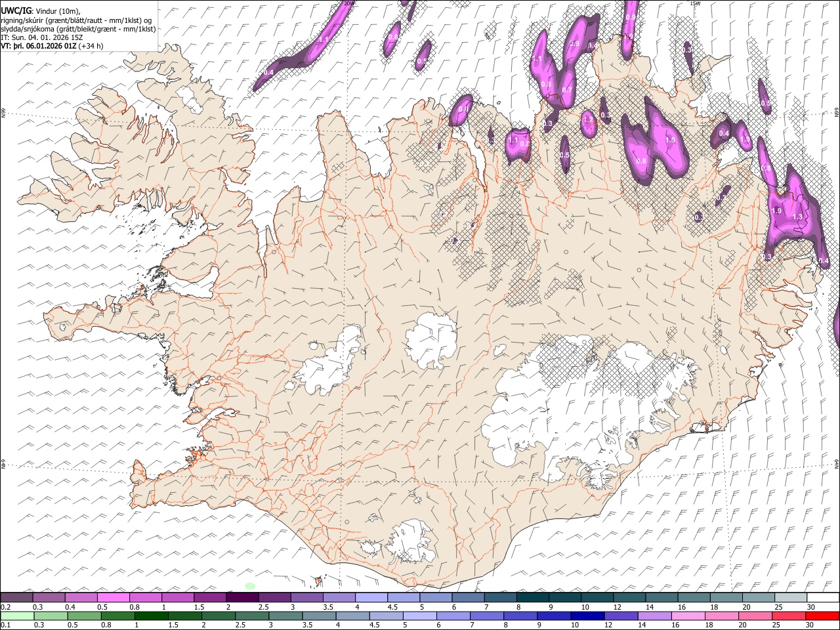The image size is (840, 630).
Task: Click the palest green 0.1–0.3 rain legend swatch
Action: pos(17,616)
